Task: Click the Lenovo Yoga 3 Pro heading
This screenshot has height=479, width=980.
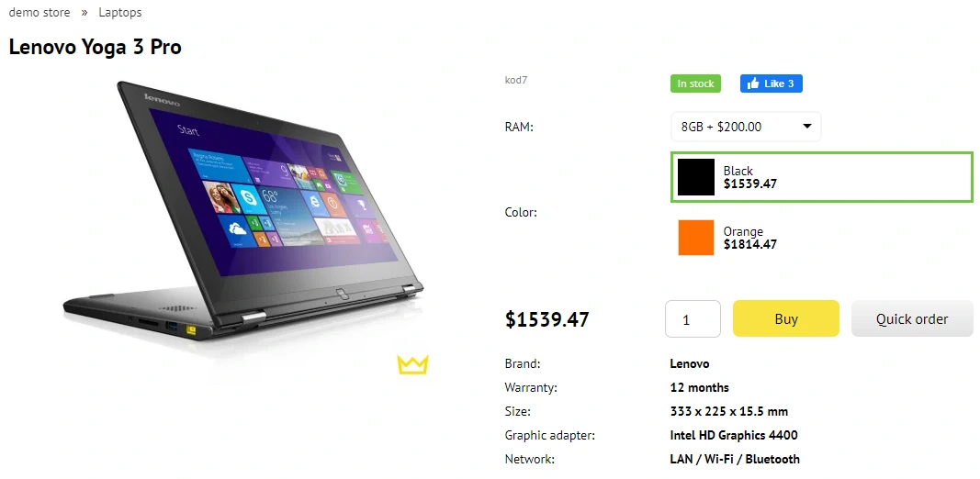Action: click(x=95, y=47)
